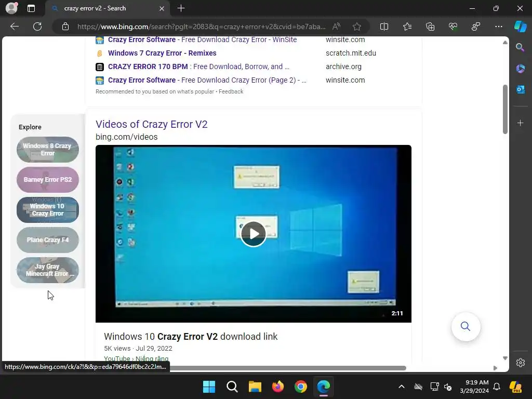Open the Edge profile avatar
Screen dimensions: 532x399
(x=11, y=8)
